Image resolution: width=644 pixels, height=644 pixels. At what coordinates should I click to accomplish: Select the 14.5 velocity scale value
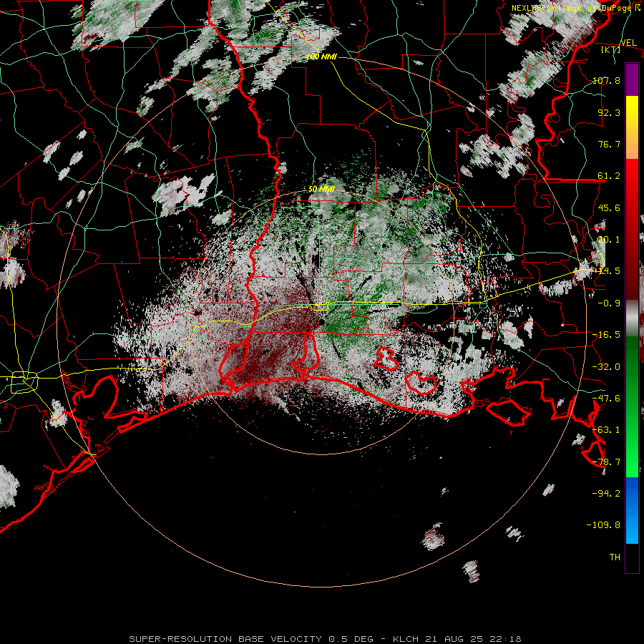click(x=609, y=271)
